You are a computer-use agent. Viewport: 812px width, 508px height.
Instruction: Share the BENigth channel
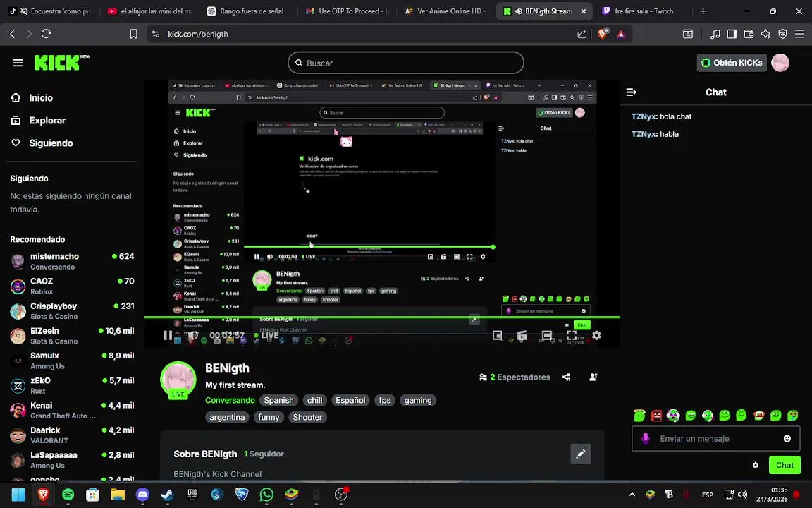pos(566,377)
